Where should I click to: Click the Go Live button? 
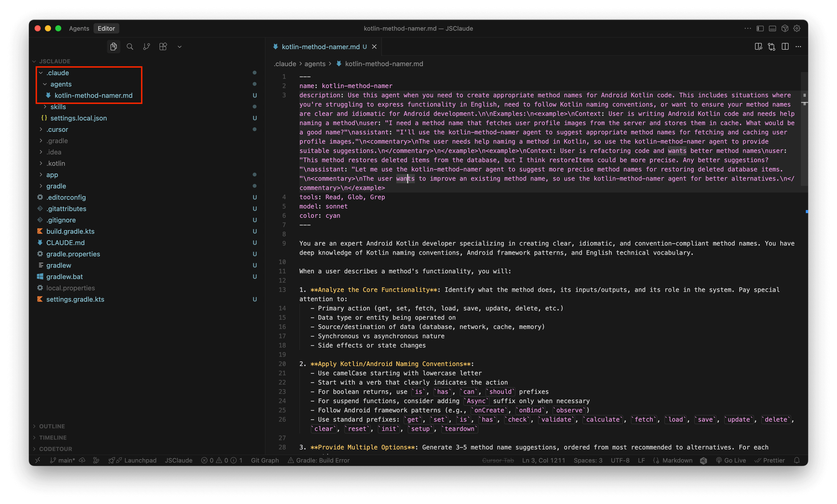[731, 460]
